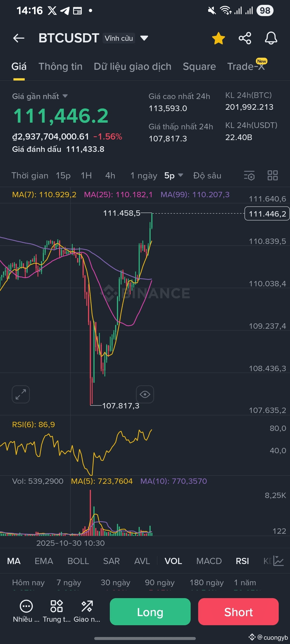Tap the Telegram notification status icon
This screenshot has width=290, height=644.
[65, 11]
